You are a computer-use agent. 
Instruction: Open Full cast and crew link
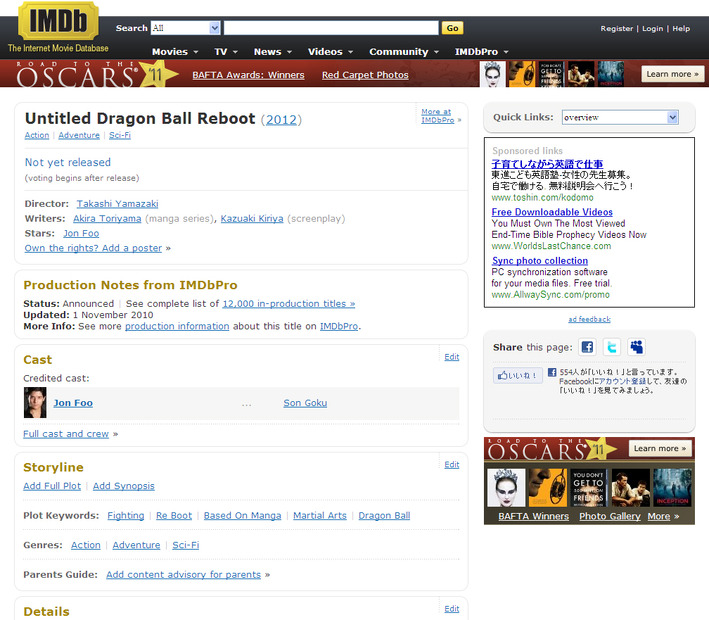66,434
